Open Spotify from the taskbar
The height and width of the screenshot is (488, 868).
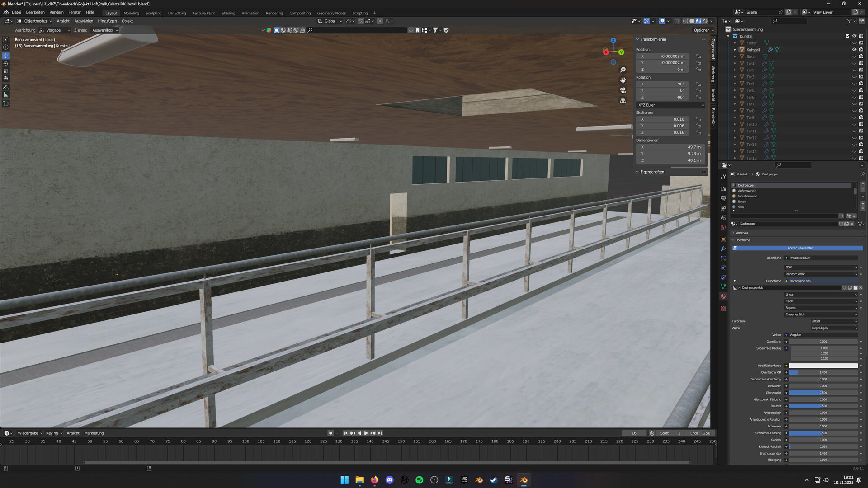coord(419,480)
